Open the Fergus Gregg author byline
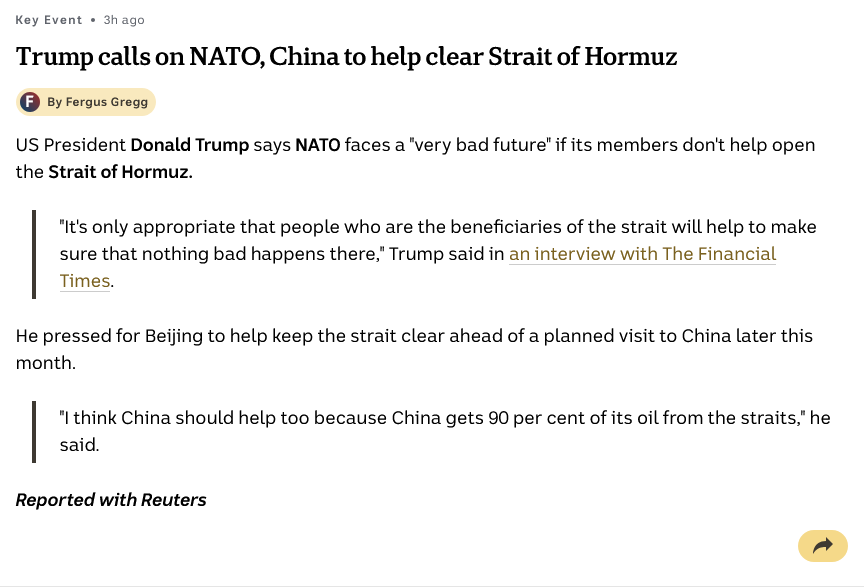Viewport: 864px width, 587px height. point(98,102)
